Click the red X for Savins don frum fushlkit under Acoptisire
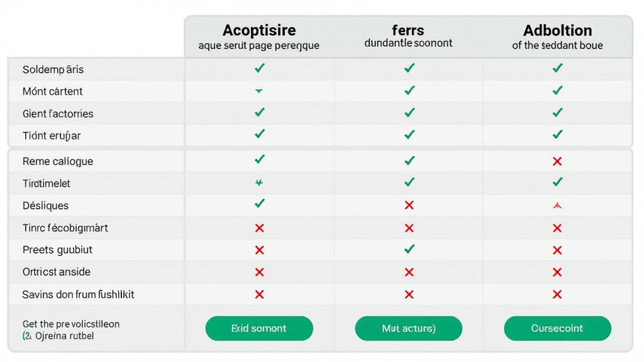Image resolution: width=644 pixels, height=362 pixels. [259, 294]
